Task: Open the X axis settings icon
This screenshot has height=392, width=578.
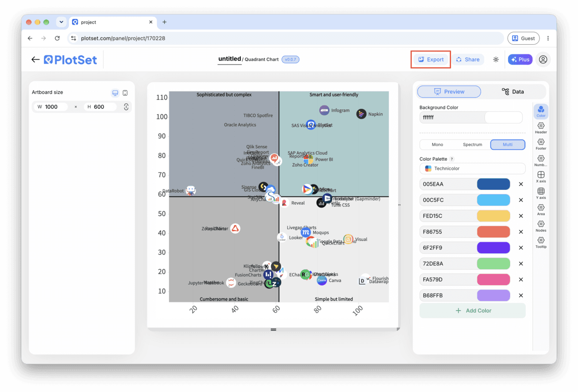Action: (x=541, y=177)
